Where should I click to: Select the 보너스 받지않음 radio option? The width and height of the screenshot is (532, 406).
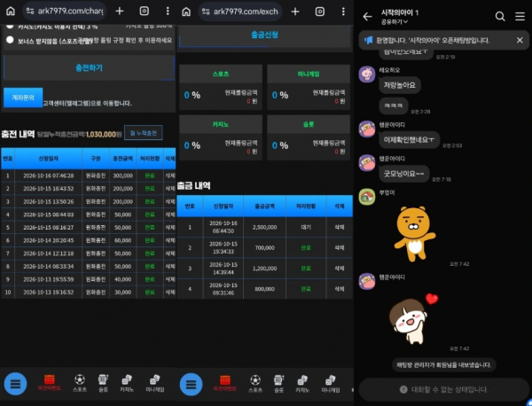(x=10, y=40)
